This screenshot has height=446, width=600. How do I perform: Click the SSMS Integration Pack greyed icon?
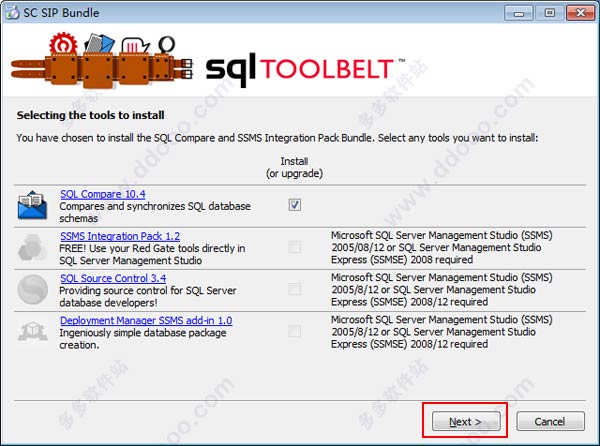coord(32,247)
